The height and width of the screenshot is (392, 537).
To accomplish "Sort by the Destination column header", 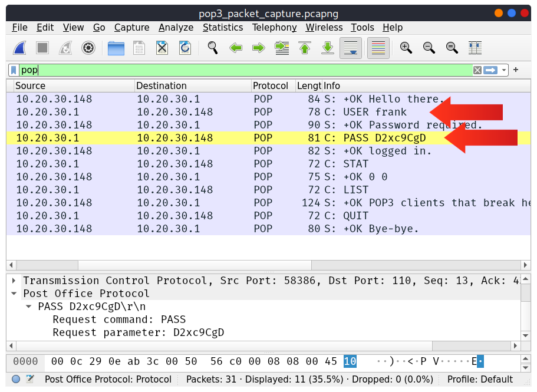I will pyautogui.click(x=193, y=85).
